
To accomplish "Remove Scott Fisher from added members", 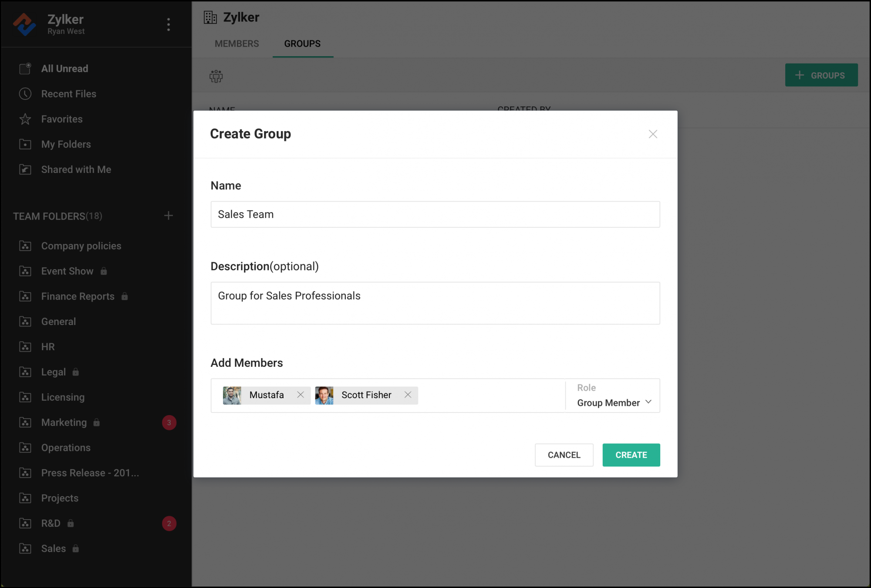I will click(x=408, y=395).
